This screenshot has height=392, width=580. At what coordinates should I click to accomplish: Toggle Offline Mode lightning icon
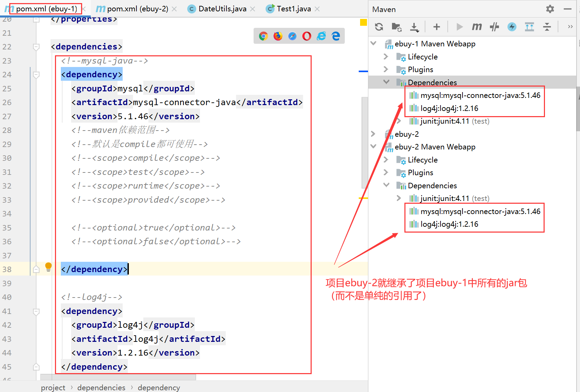tap(512, 27)
